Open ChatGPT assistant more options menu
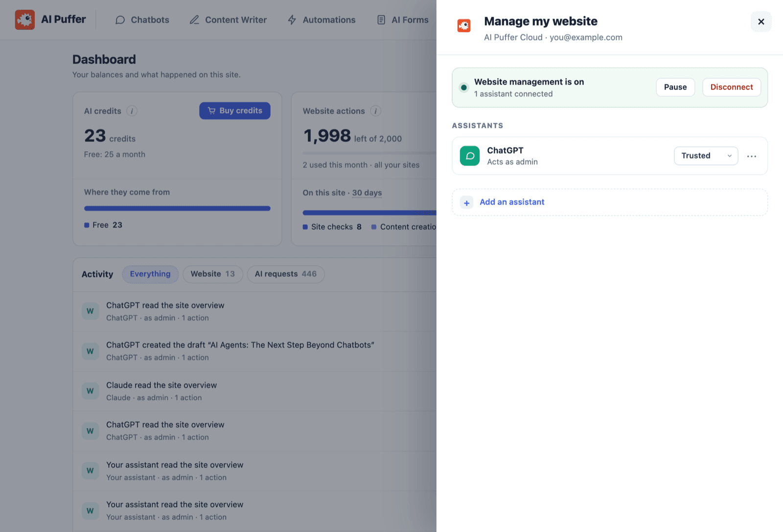 pos(752,156)
